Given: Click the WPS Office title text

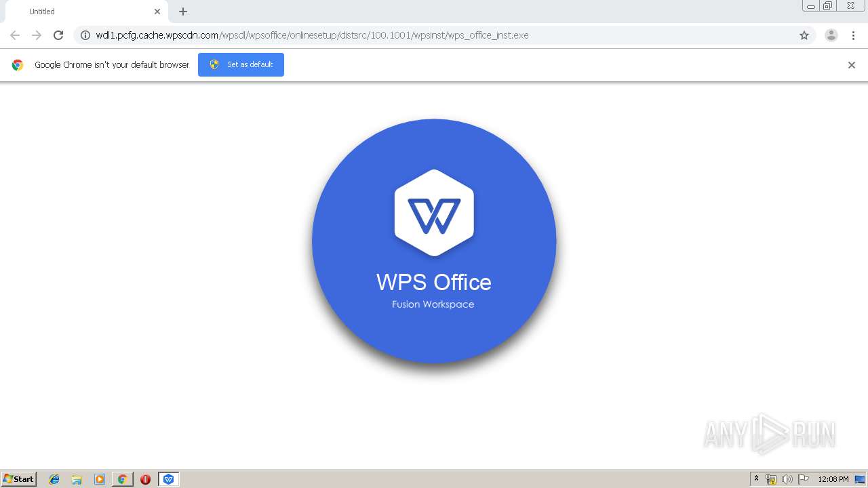Looking at the screenshot, I should point(434,282).
